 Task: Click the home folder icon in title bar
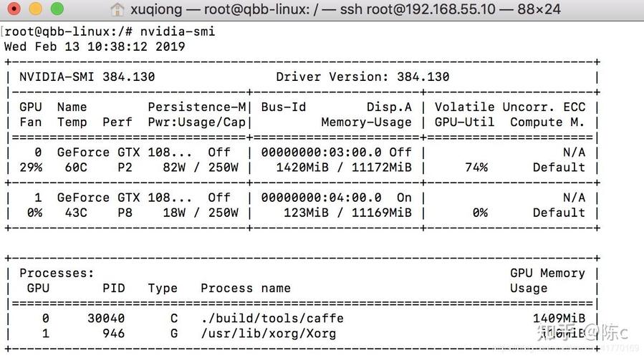pos(117,10)
